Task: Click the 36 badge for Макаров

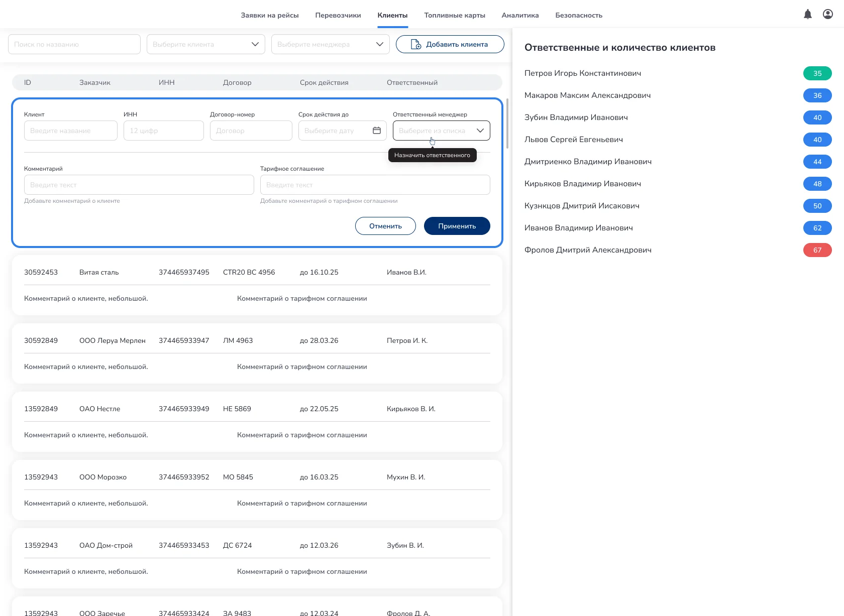Action: (x=817, y=95)
